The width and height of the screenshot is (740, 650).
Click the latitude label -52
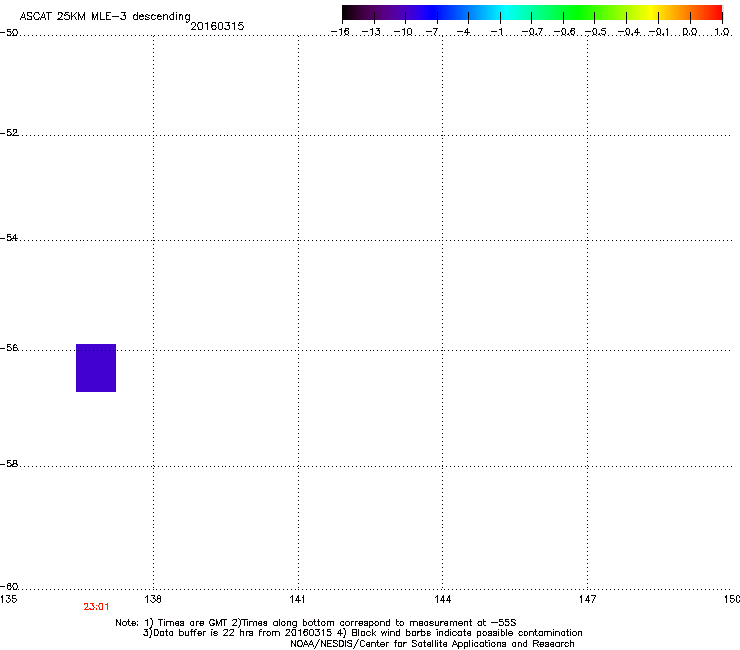click(9, 133)
